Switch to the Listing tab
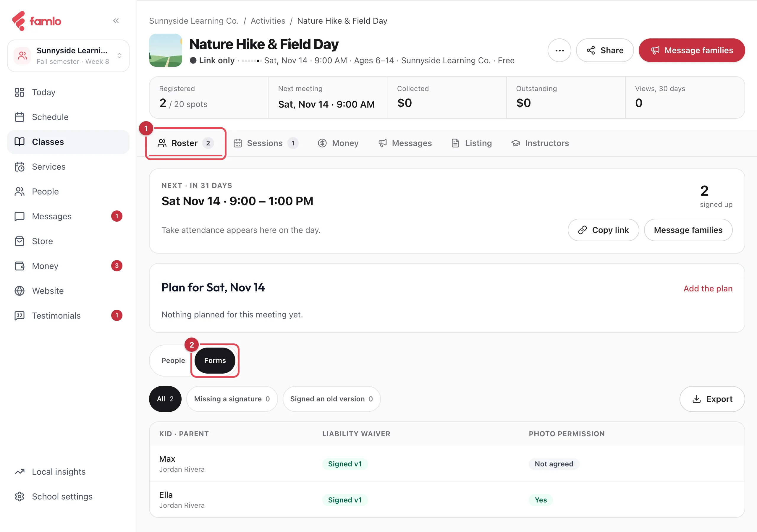Viewport: 757px width, 532px height. click(471, 143)
